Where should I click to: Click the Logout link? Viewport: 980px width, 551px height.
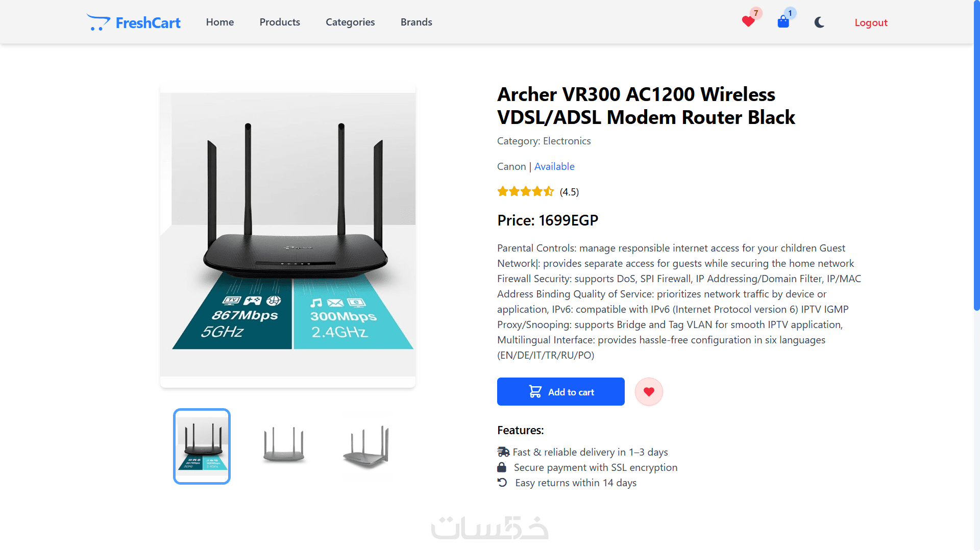coord(871,22)
